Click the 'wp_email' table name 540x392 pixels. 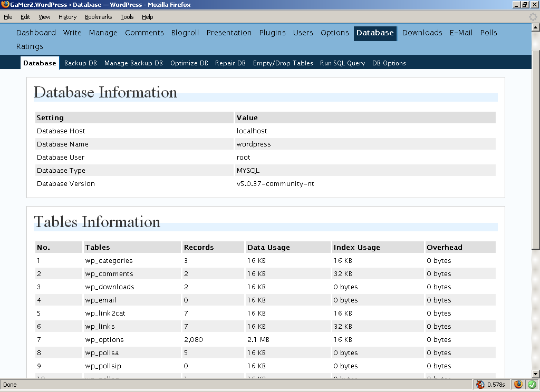pos(101,300)
